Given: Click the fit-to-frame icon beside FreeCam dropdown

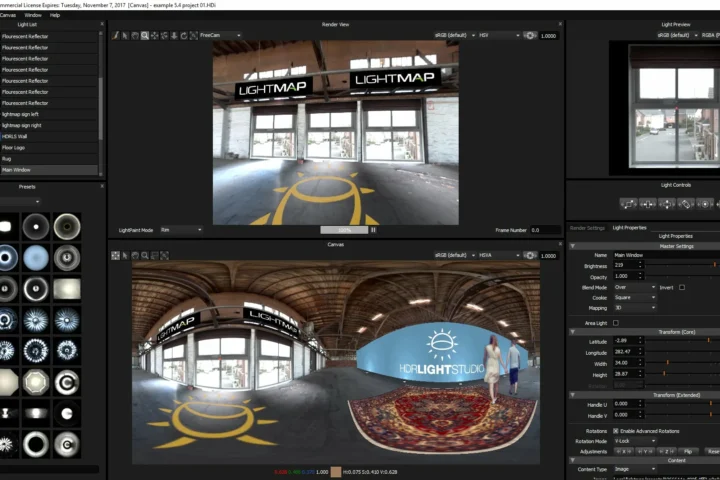Looking at the screenshot, I should click(x=194, y=35).
